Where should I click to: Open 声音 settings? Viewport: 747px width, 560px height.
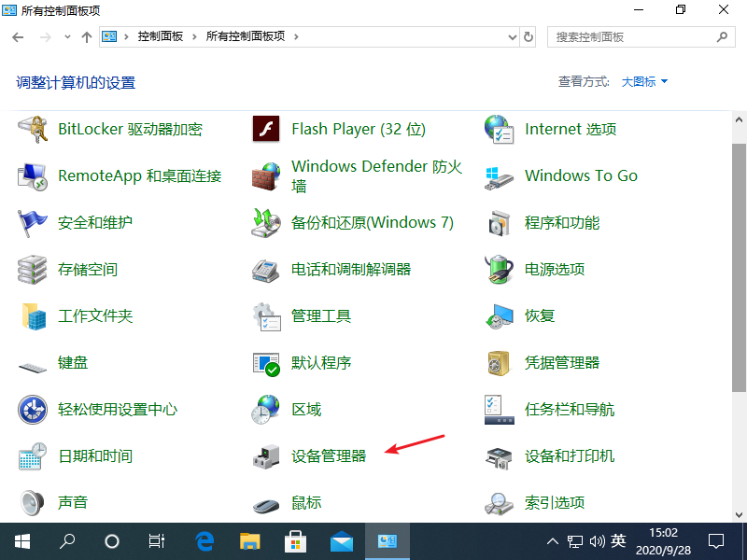coord(73,502)
